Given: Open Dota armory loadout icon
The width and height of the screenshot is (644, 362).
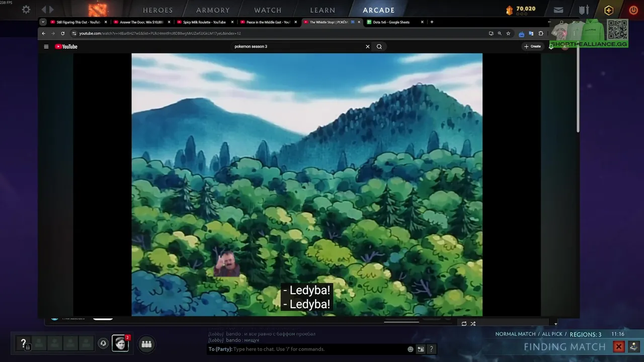Looking at the screenshot, I should coord(584,10).
